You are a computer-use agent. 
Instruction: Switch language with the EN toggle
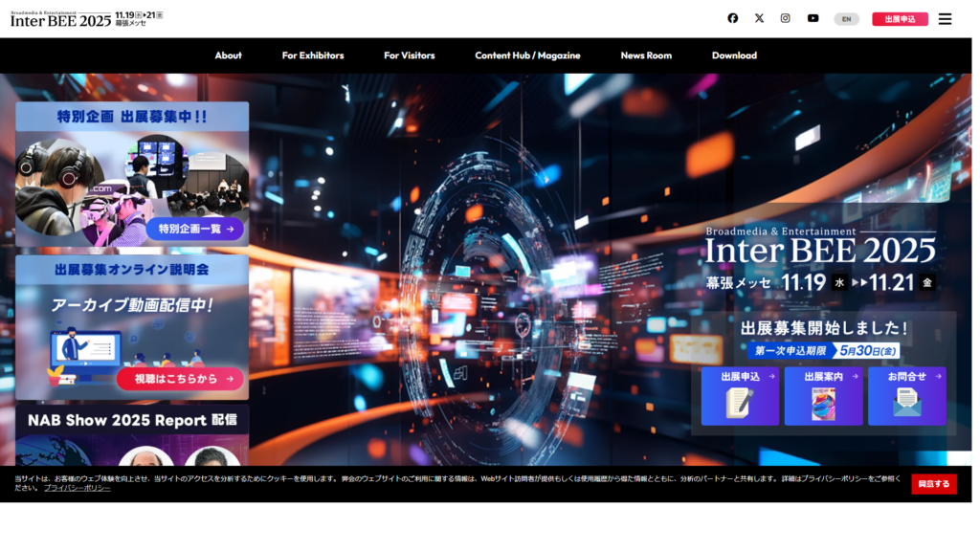tap(846, 19)
